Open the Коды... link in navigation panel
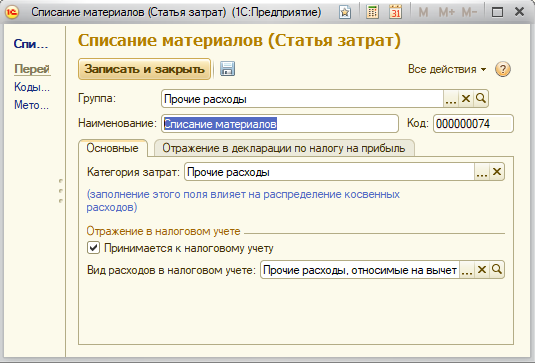The height and width of the screenshot is (363, 535). [32, 87]
